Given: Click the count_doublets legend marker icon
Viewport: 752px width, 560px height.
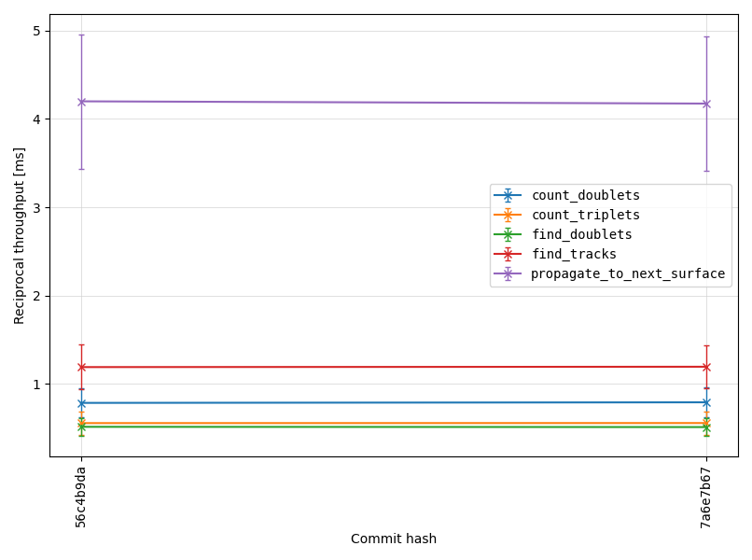Looking at the screenshot, I should coord(508,195).
